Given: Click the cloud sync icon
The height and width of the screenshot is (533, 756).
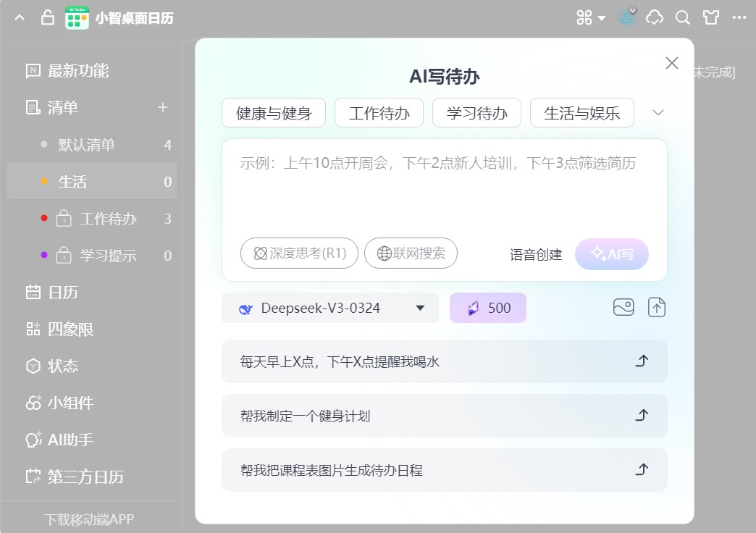Looking at the screenshot, I should pos(654,17).
